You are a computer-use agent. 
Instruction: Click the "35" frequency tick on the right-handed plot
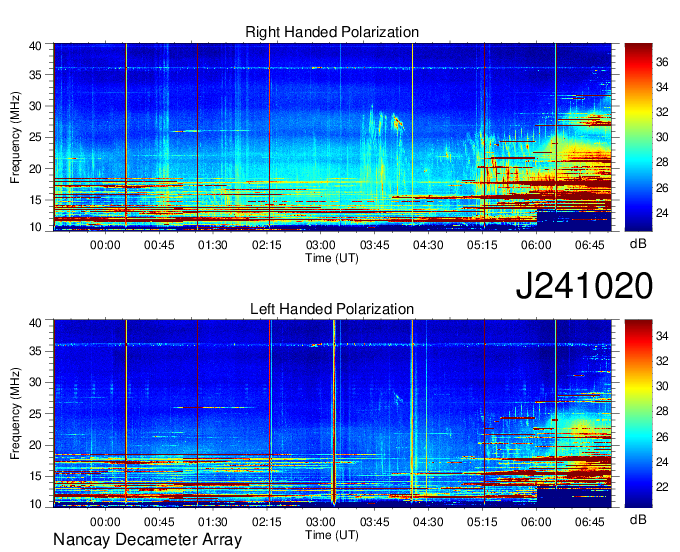pyautogui.click(x=35, y=75)
